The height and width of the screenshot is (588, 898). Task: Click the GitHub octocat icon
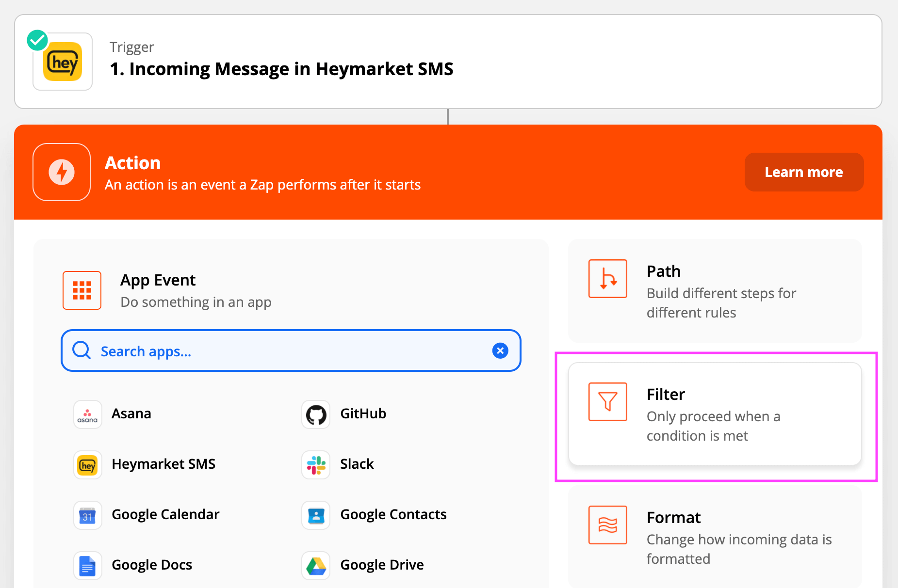pyautogui.click(x=316, y=414)
